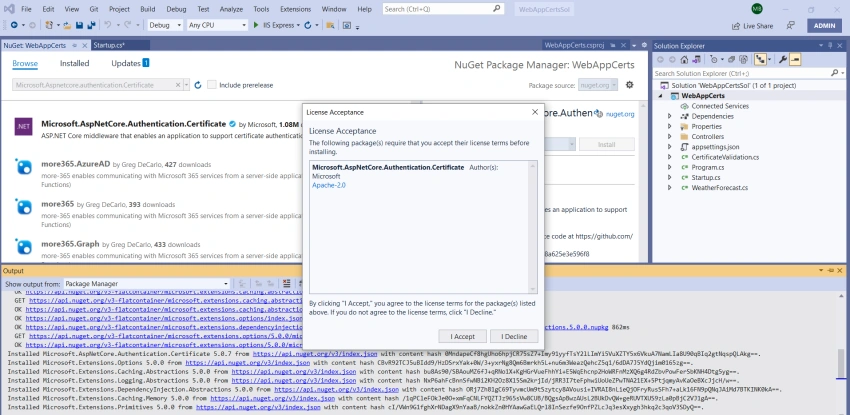Pin the NuGet: WebAppCerts tab

[74, 46]
